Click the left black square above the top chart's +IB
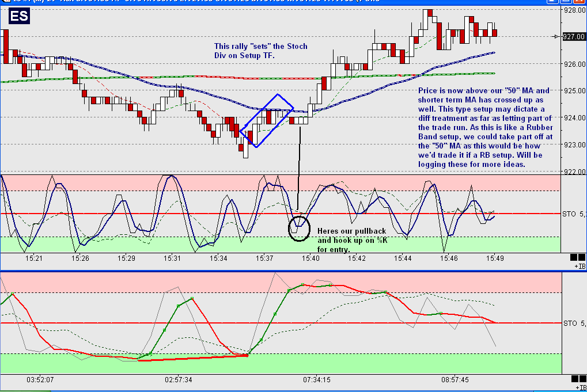Screen dimensions: 587x392 coord(574,257)
